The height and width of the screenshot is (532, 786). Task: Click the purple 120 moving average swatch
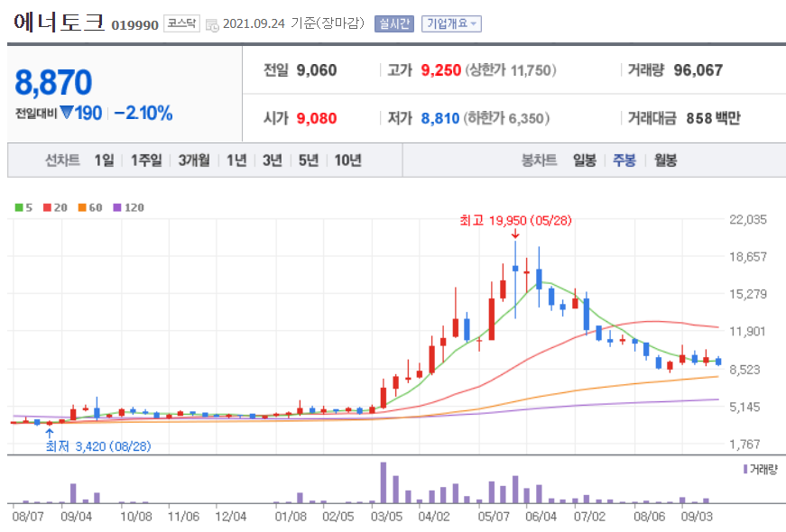pos(117,207)
